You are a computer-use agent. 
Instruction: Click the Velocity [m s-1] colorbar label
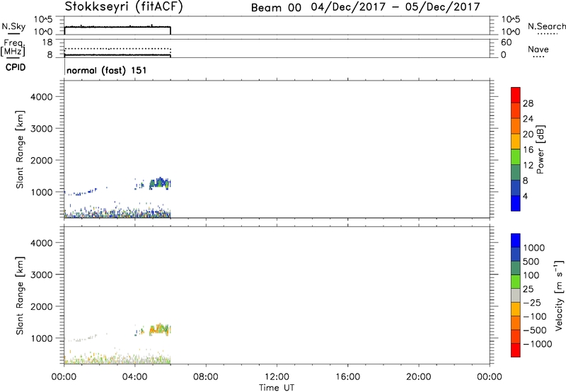(559, 295)
